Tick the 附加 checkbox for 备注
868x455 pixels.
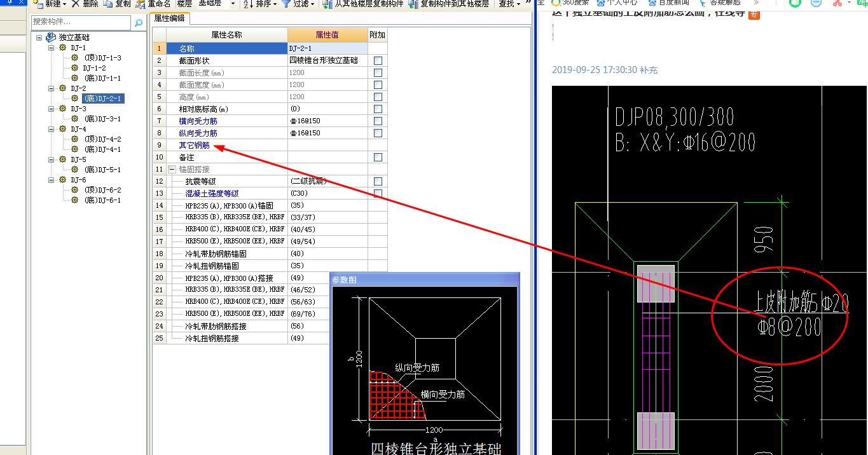point(378,157)
